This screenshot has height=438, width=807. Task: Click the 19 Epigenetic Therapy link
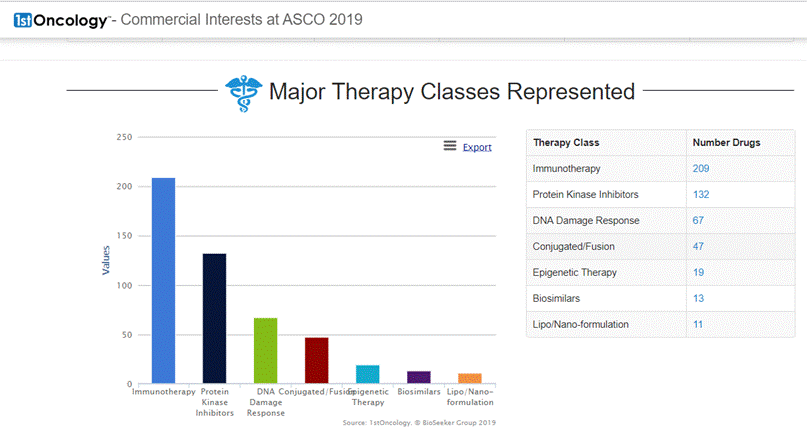698,272
